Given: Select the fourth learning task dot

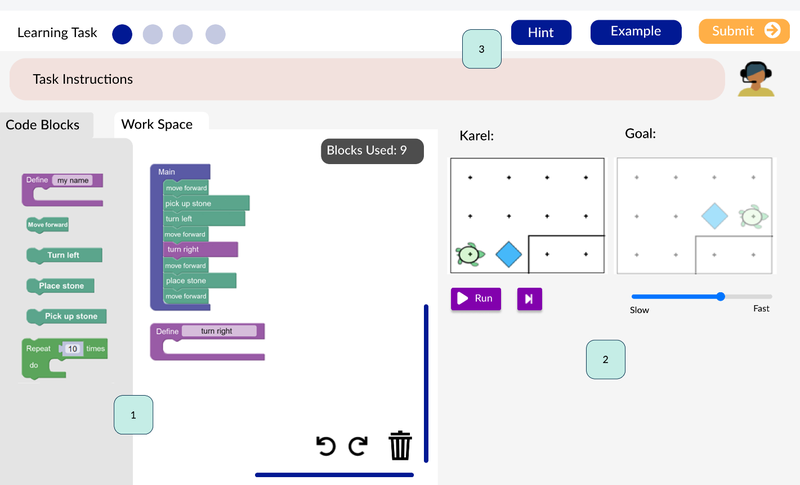Looking at the screenshot, I should coord(215,35).
